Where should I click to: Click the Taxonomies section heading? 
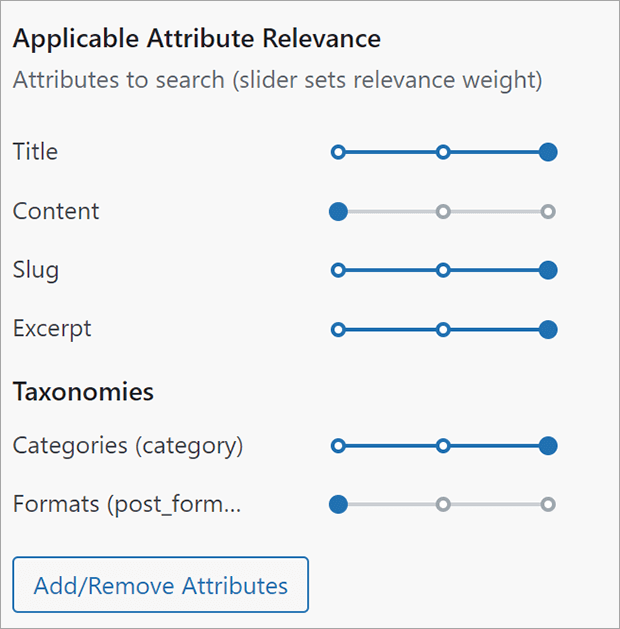click(x=83, y=392)
